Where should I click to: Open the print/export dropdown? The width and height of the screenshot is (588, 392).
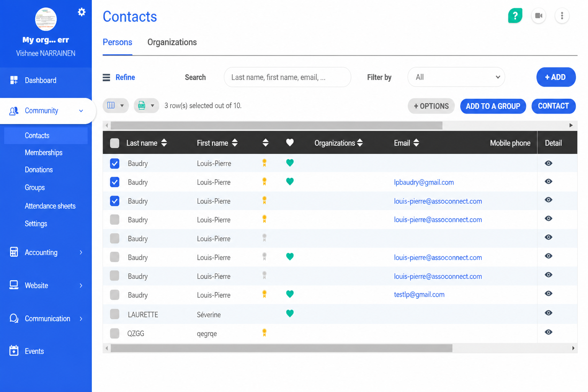pyautogui.click(x=146, y=105)
